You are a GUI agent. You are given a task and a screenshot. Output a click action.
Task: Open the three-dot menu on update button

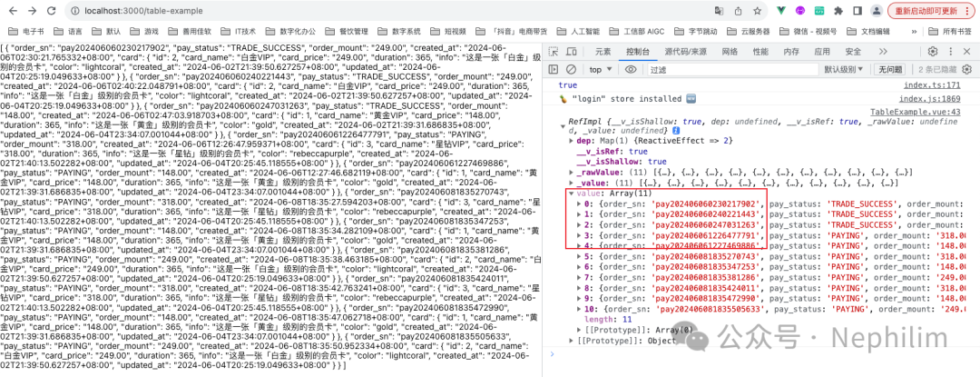tap(966, 11)
